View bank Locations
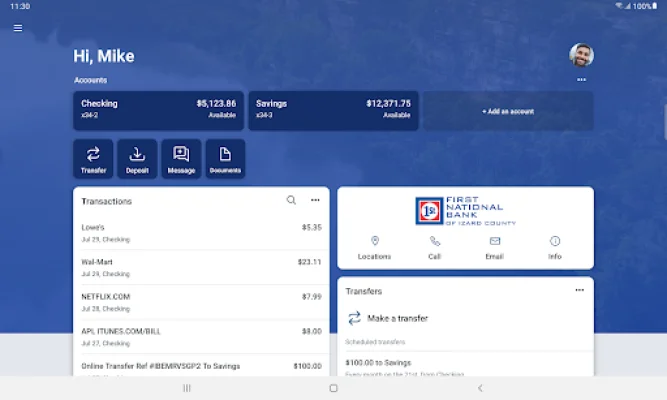This screenshot has height=400, width=667. point(375,247)
